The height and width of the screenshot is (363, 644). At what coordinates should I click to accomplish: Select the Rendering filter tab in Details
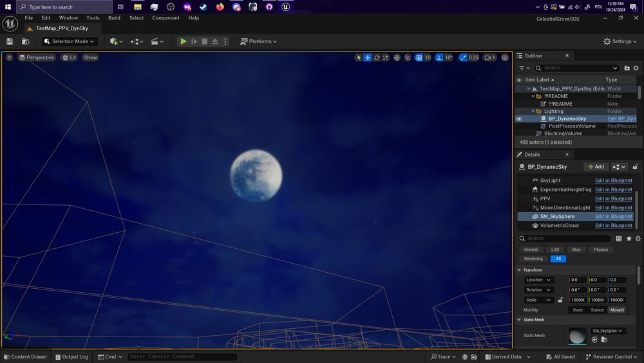533,259
